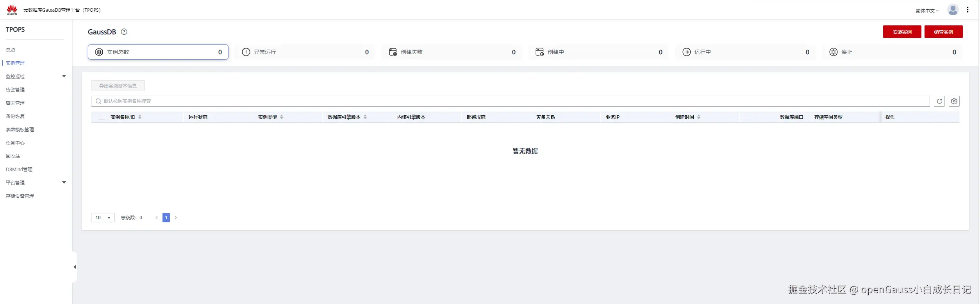Viewport: 980px width, 304px height.
Task: Open 容灾管理 in the sidebar
Action: point(15,103)
